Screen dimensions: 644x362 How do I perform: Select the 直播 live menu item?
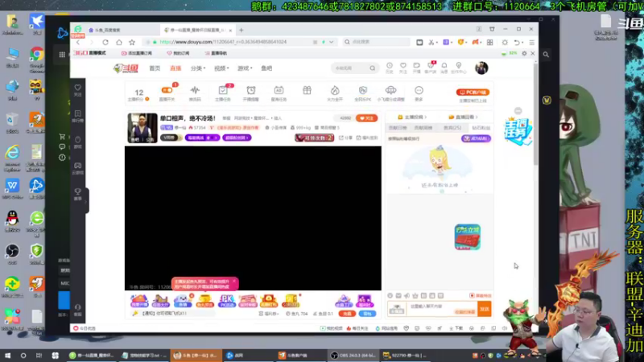pyautogui.click(x=175, y=68)
